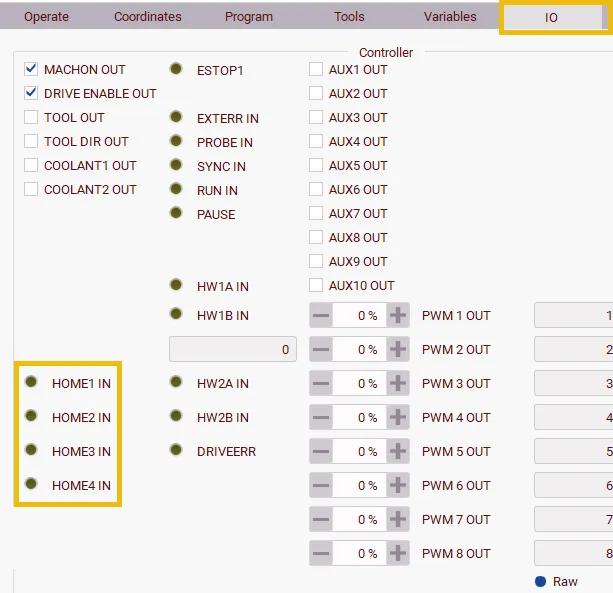Click the EXTERR IN indicator LED
This screenshot has width=613, height=593.
click(x=176, y=116)
